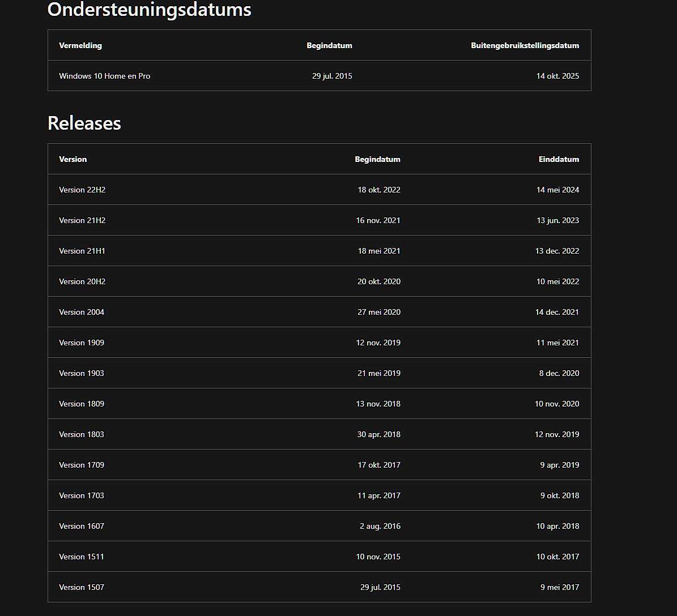Select the Version 1803 cell
The image size is (677, 616).
click(82, 435)
